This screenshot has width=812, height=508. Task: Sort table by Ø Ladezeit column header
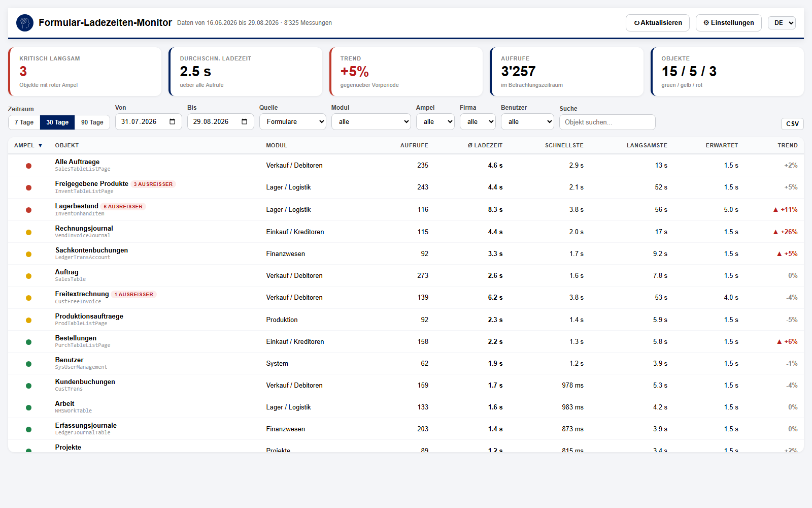pyautogui.click(x=485, y=145)
